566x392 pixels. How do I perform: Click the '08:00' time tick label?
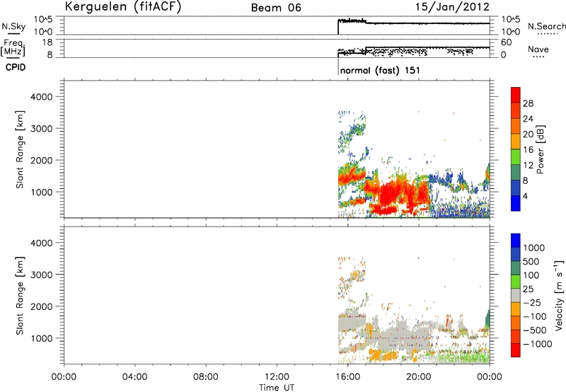click(x=206, y=377)
